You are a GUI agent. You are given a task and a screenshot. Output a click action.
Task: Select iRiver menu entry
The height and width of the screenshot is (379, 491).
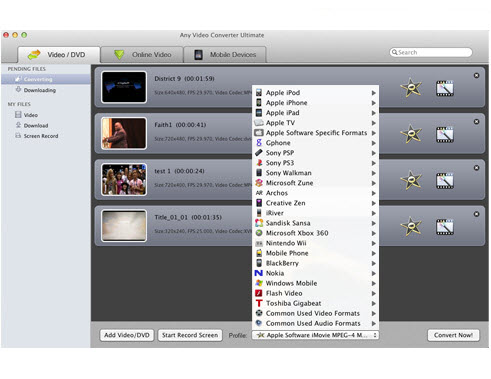315,213
